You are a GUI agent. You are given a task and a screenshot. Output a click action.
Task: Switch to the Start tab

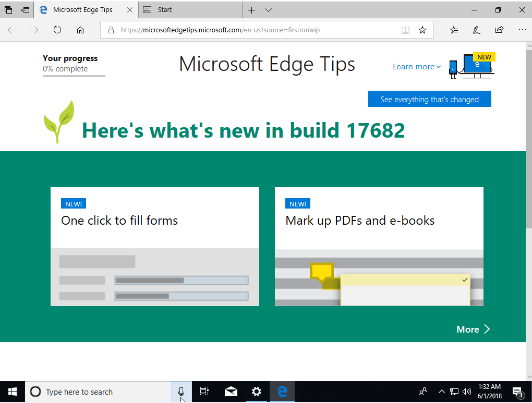tap(191, 10)
